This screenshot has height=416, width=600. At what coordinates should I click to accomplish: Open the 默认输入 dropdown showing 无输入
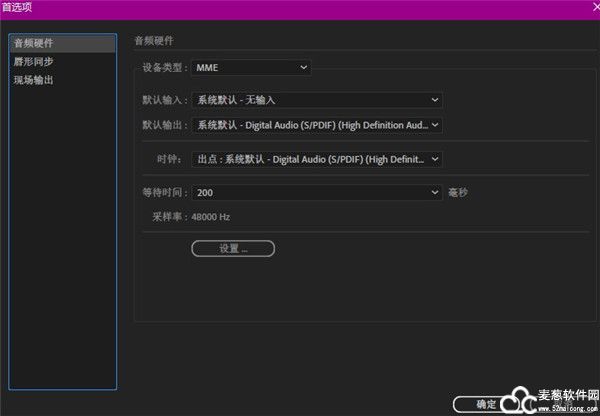pos(318,100)
